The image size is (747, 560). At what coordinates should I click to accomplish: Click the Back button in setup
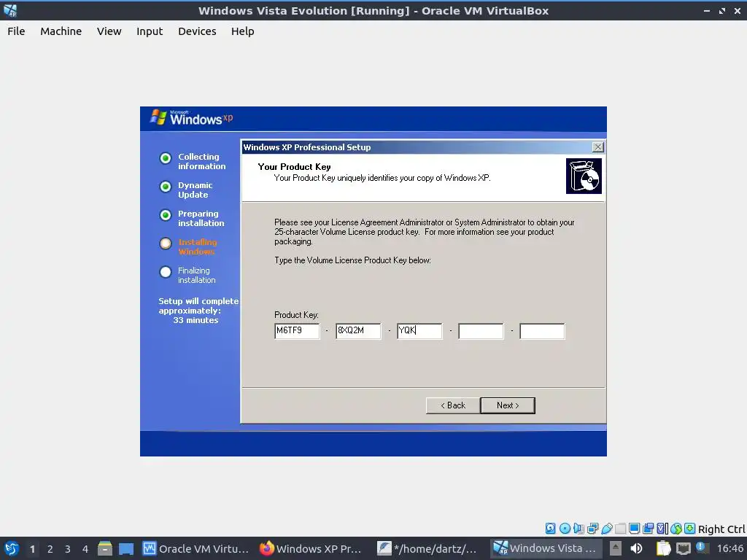452,405
